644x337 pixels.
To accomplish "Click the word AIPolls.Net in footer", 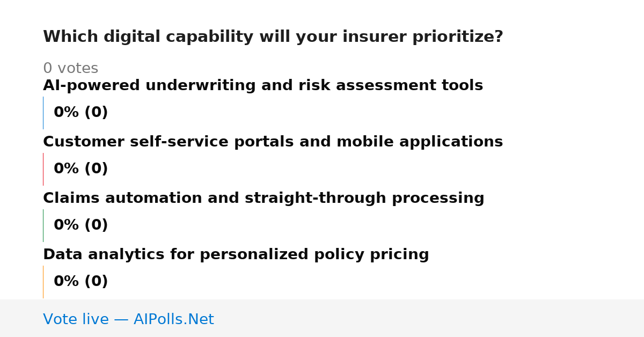I will (x=174, y=320).
